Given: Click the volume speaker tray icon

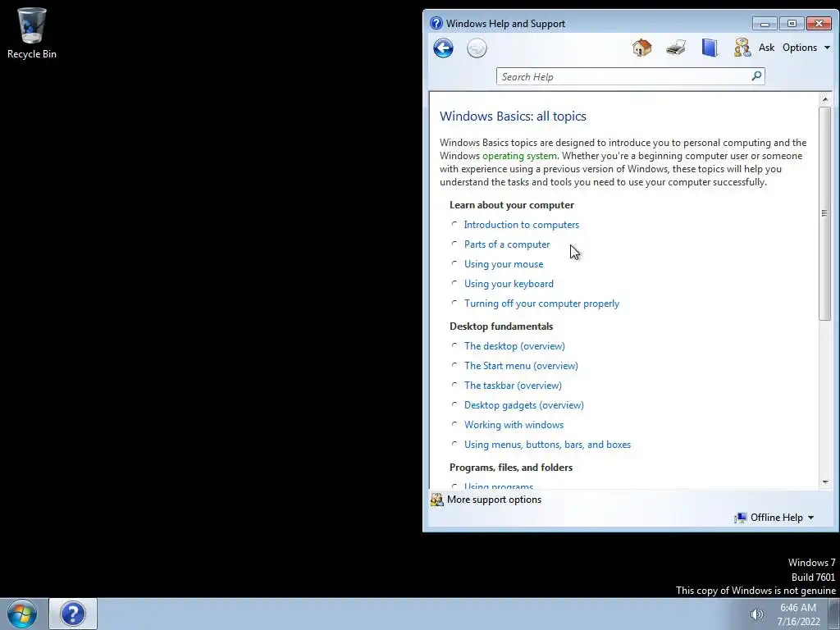Looking at the screenshot, I should coord(756,614).
